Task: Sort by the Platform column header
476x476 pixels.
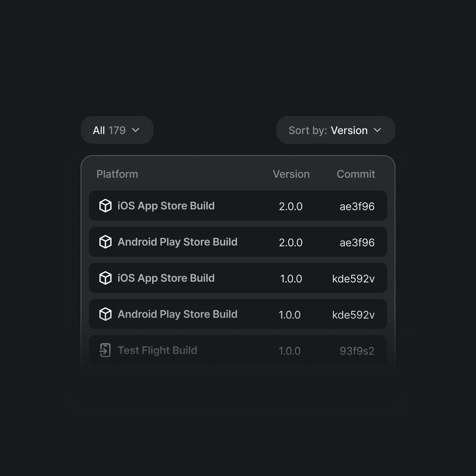Action: 117,174
